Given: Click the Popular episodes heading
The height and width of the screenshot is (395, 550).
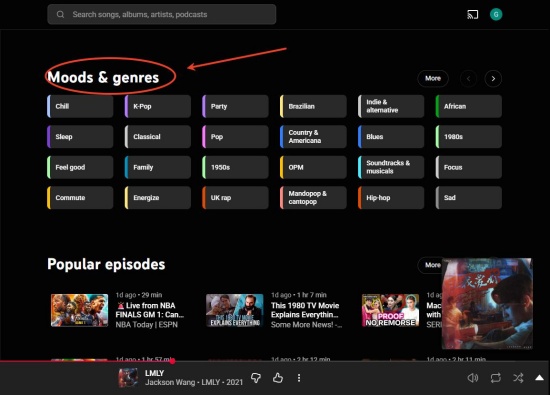Looking at the screenshot, I should coord(106,265).
